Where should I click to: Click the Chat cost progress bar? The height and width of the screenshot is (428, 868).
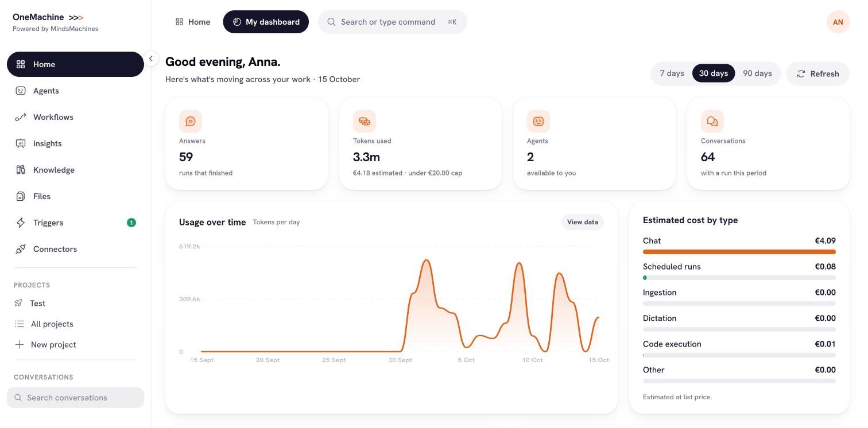point(739,252)
